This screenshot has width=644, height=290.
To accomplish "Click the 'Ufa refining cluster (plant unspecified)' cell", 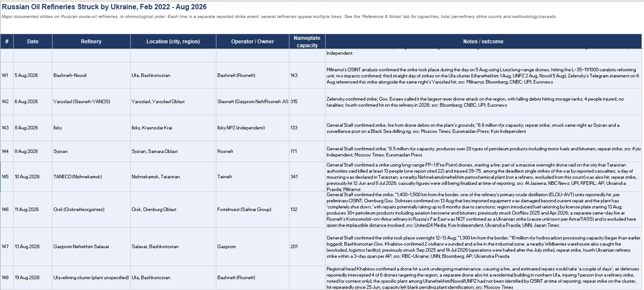I will [91, 278].
